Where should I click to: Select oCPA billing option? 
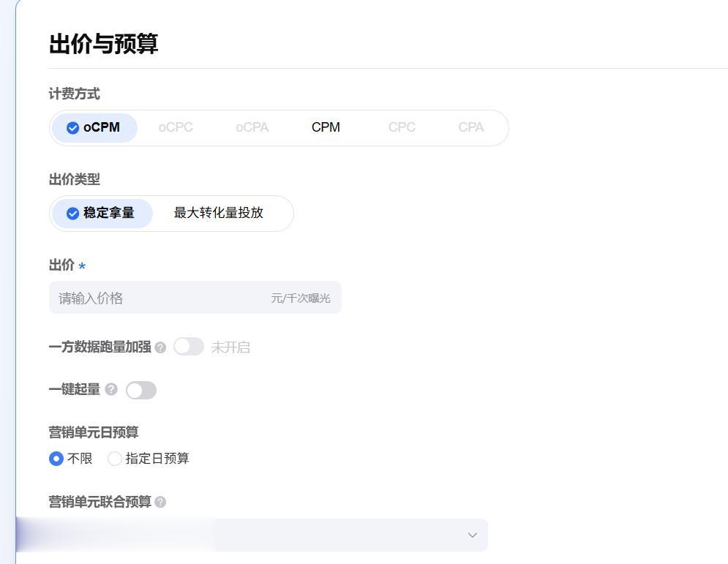point(252,127)
